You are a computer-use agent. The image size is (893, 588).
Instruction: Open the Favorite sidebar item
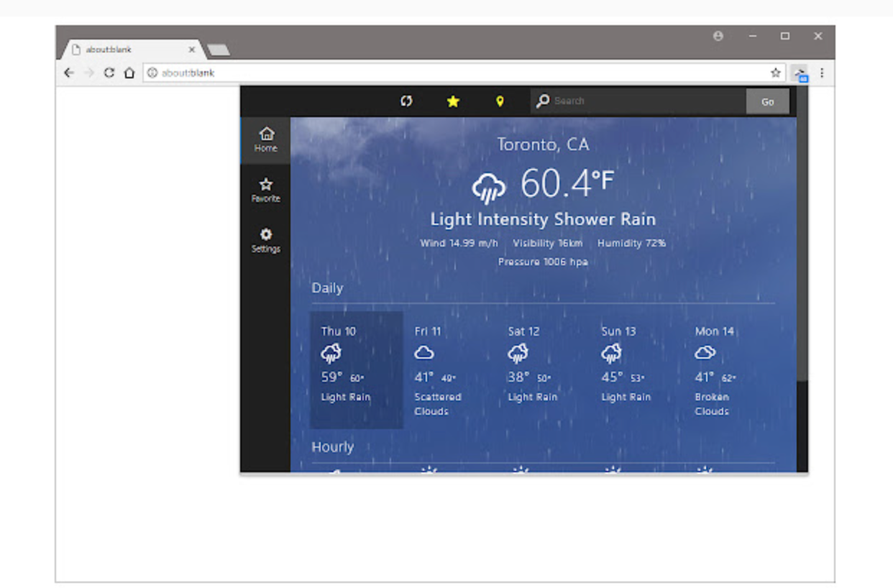pos(266,190)
